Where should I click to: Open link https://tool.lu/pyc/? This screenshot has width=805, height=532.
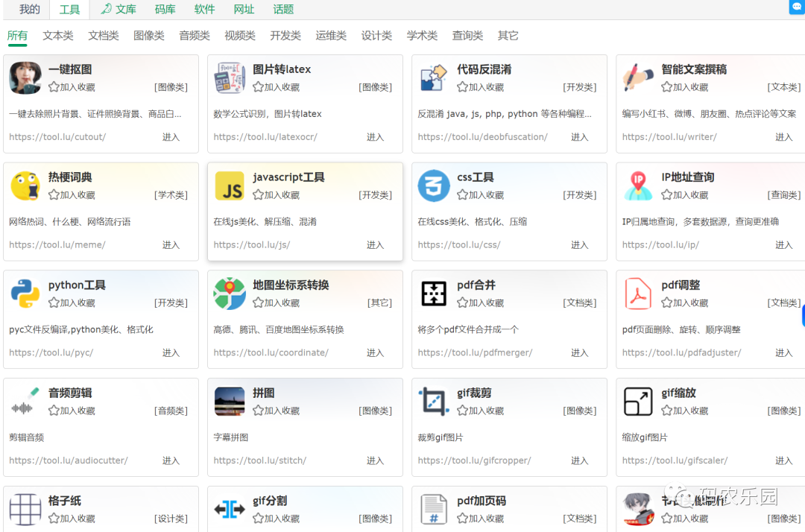(51, 352)
